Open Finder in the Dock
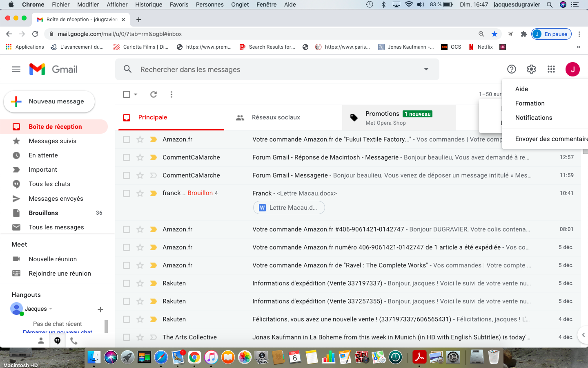The width and height of the screenshot is (588, 368). pos(94,357)
